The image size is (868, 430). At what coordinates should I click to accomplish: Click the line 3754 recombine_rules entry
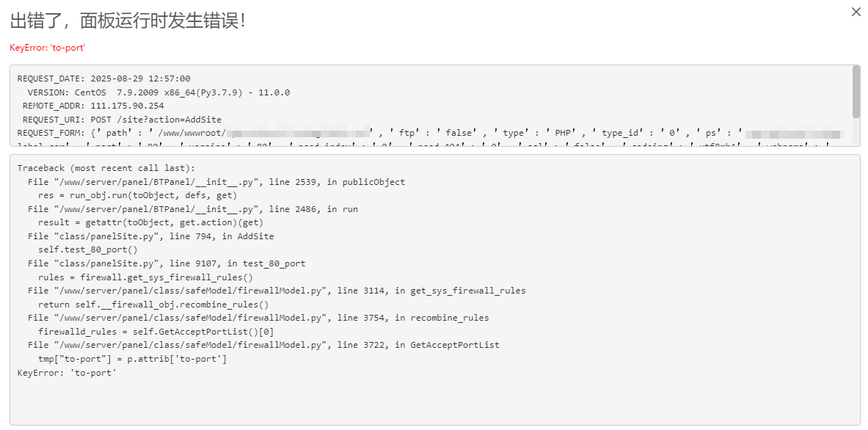[258, 318]
